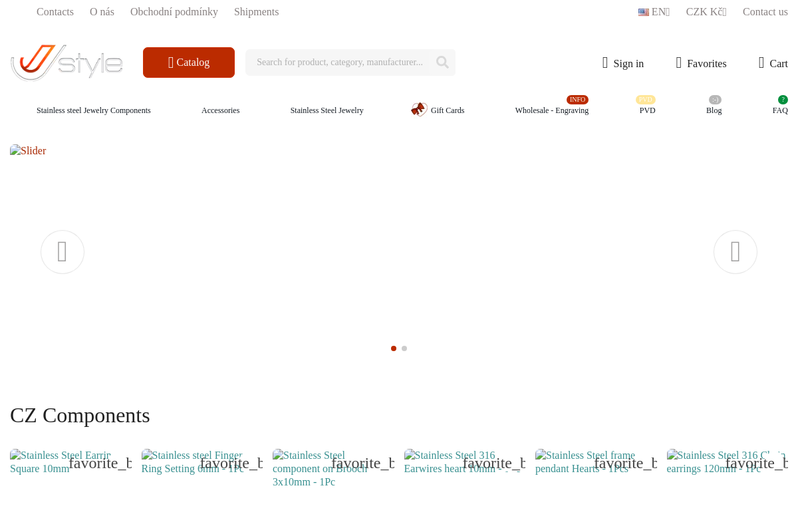This screenshot has height=532, width=798.
Task: Select the second slider pagination dot
Action: coord(404,348)
